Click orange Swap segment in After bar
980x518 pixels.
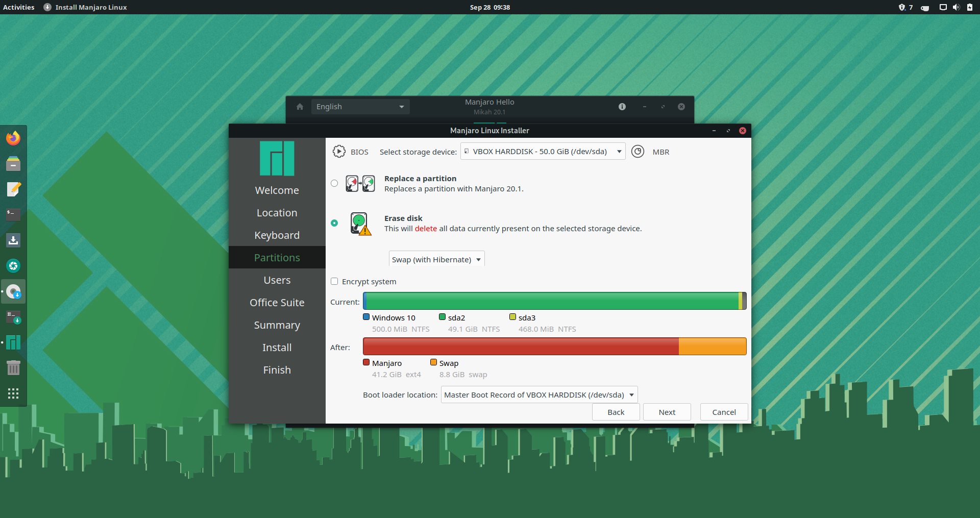(x=713, y=346)
